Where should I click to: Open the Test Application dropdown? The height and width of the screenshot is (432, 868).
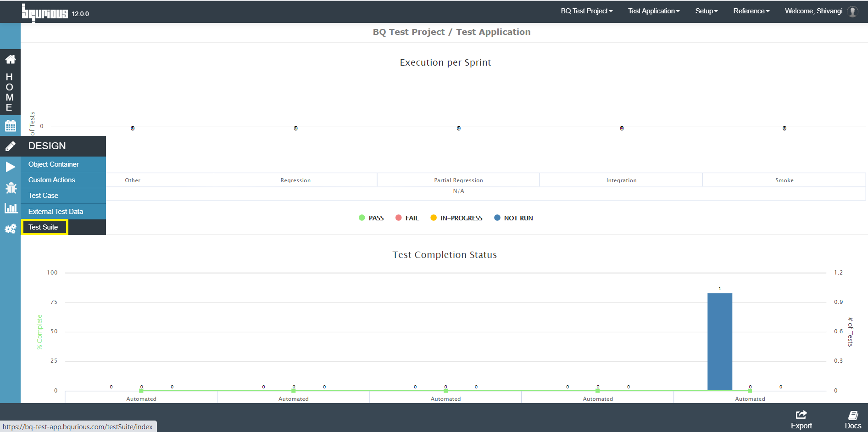click(x=654, y=11)
